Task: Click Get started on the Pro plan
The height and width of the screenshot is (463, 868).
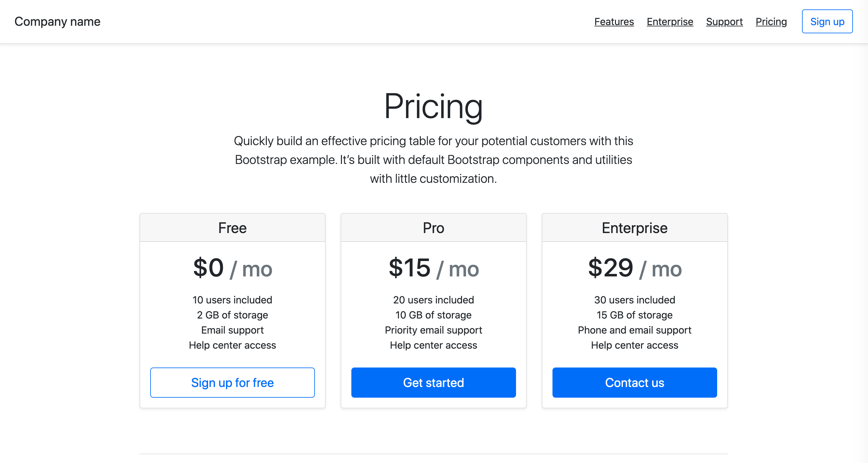Action: pos(434,383)
